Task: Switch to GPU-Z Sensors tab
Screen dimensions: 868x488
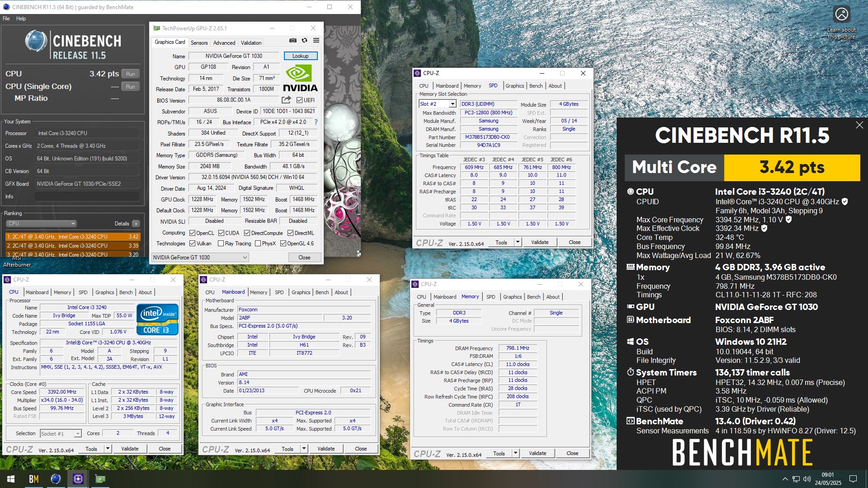Action: coord(199,43)
